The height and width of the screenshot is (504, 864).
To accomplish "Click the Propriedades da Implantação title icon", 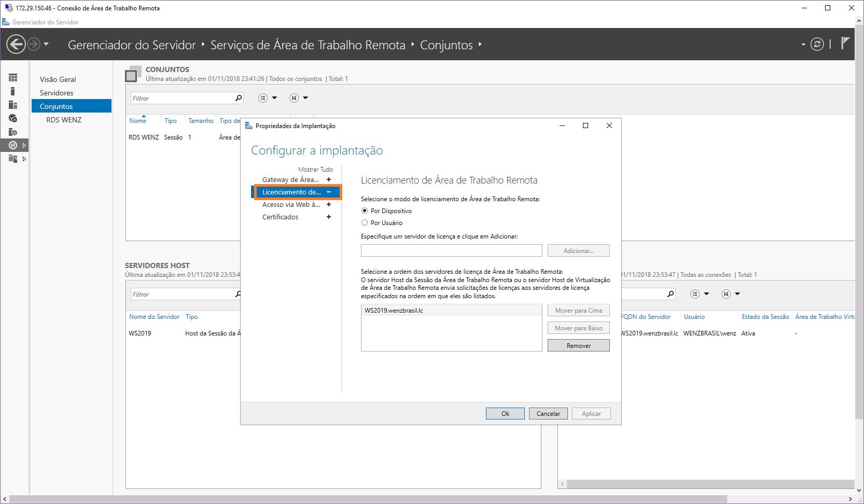I will point(248,125).
